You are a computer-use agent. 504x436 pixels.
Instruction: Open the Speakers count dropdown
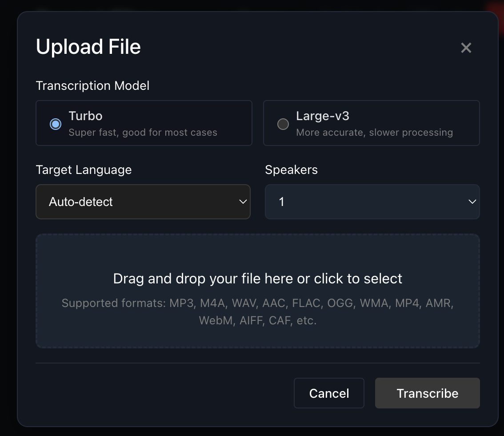point(372,202)
